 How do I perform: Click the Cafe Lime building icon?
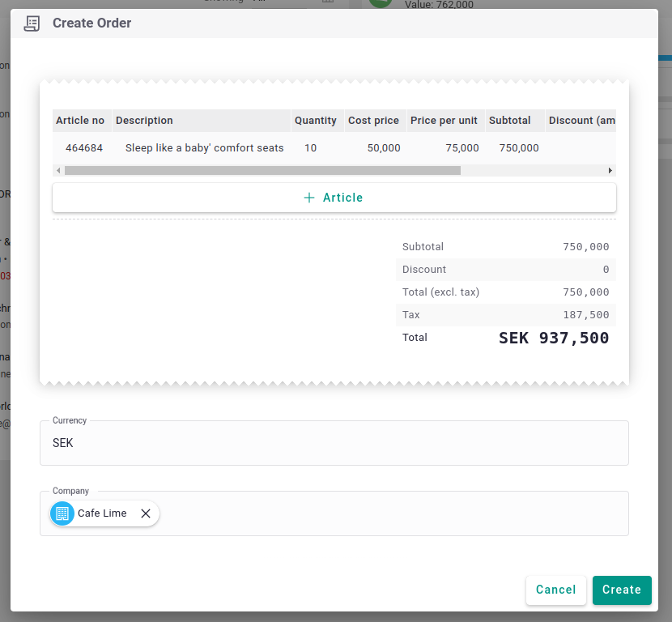[62, 513]
